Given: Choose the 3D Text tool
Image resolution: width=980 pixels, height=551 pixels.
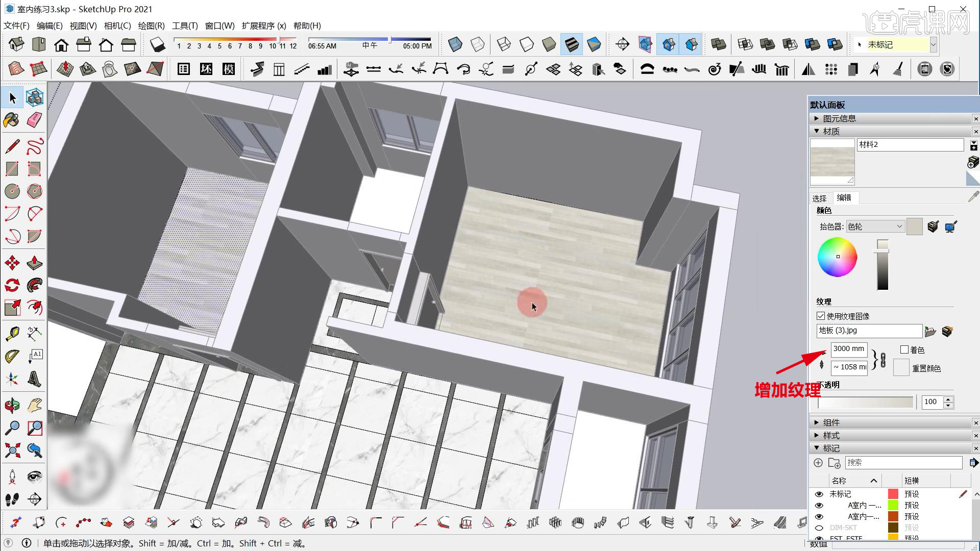Looking at the screenshot, I should (34, 379).
